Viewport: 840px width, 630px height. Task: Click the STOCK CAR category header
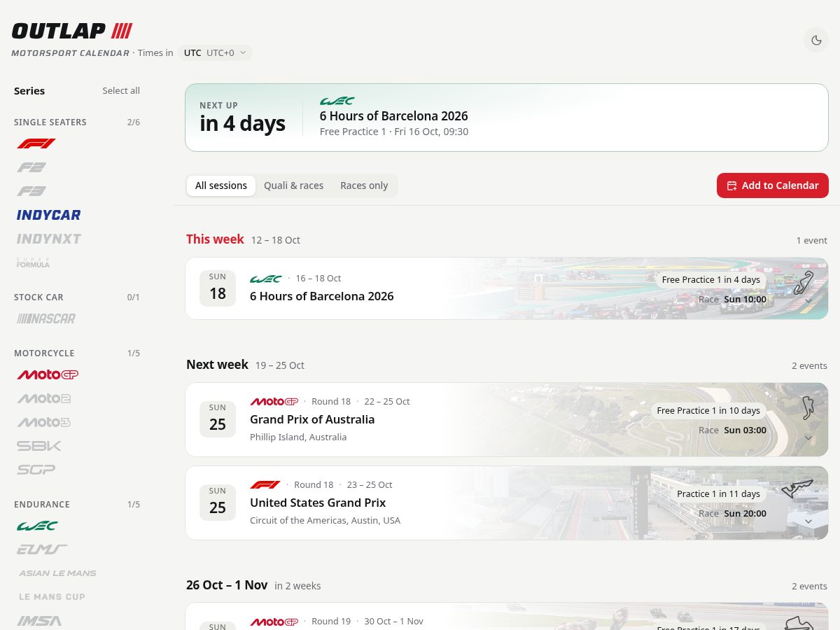[38, 297]
